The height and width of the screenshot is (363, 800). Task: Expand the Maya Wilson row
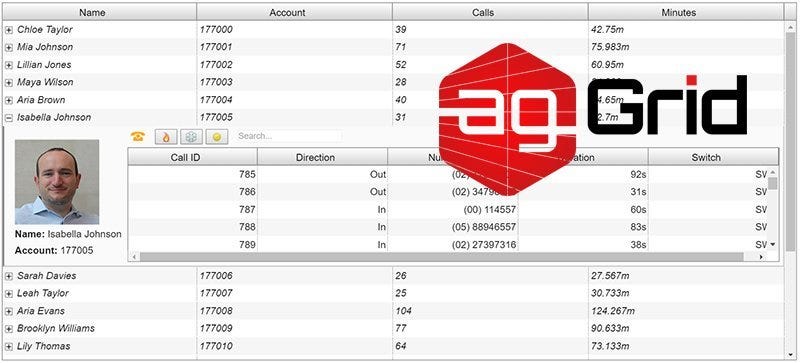(9, 83)
